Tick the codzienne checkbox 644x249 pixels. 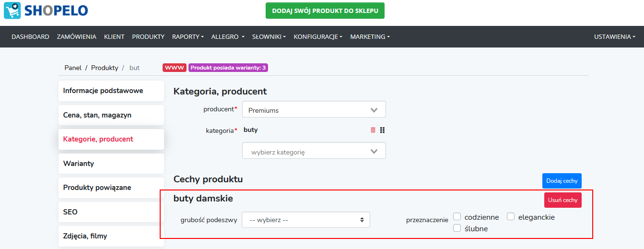pyautogui.click(x=457, y=217)
